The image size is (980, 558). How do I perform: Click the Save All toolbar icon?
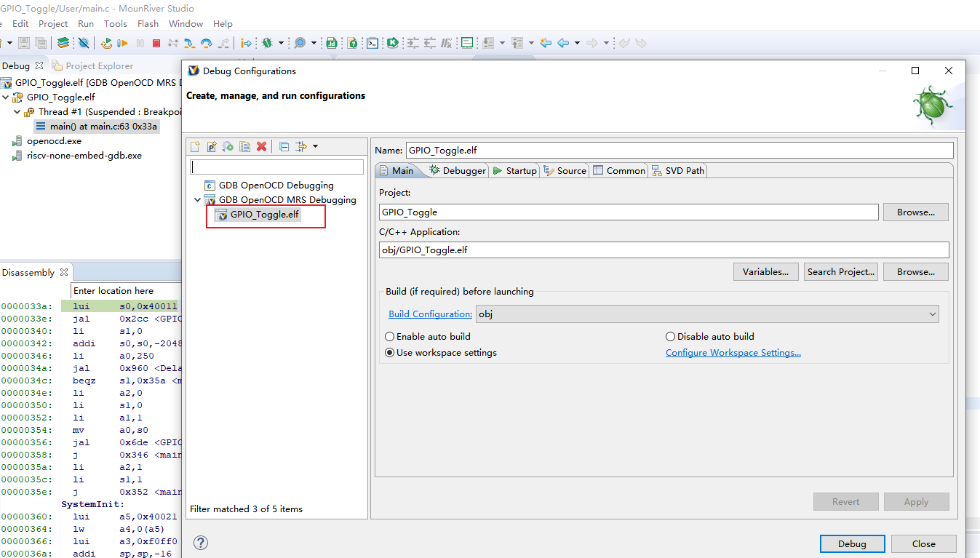coord(41,43)
